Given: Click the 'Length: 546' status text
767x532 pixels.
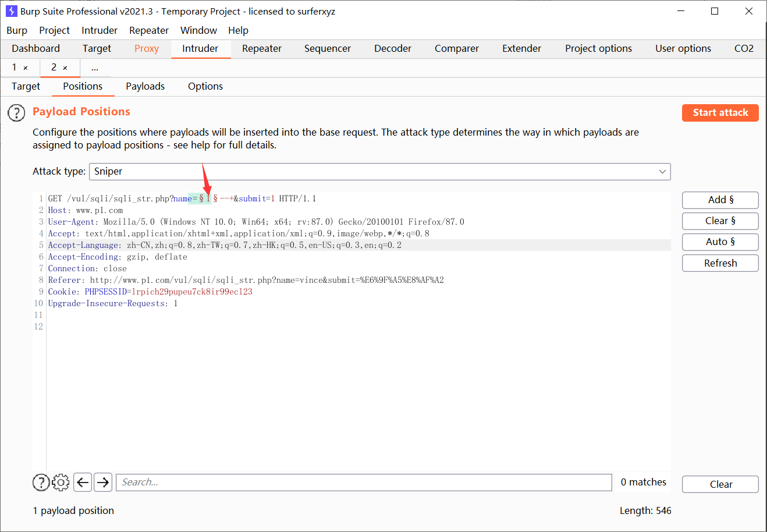Looking at the screenshot, I should tap(645, 510).
